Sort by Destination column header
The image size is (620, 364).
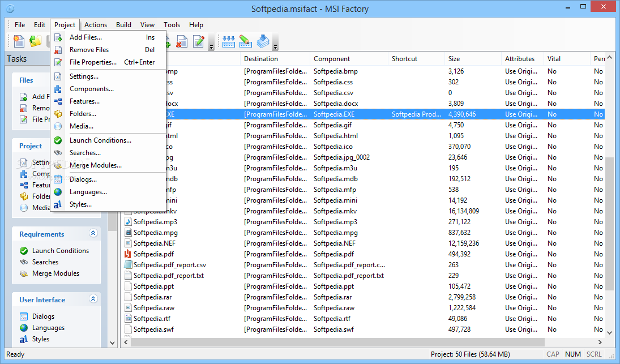pos(275,58)
